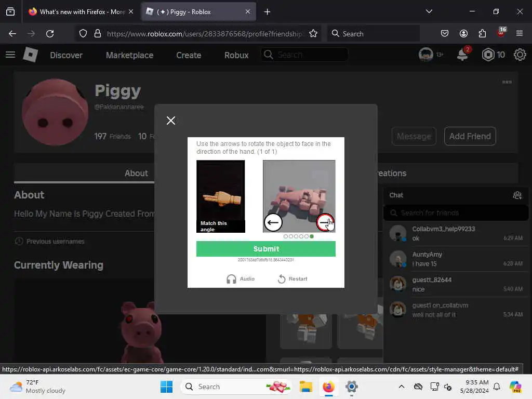Click the Firefox Search box

(373, 34)
